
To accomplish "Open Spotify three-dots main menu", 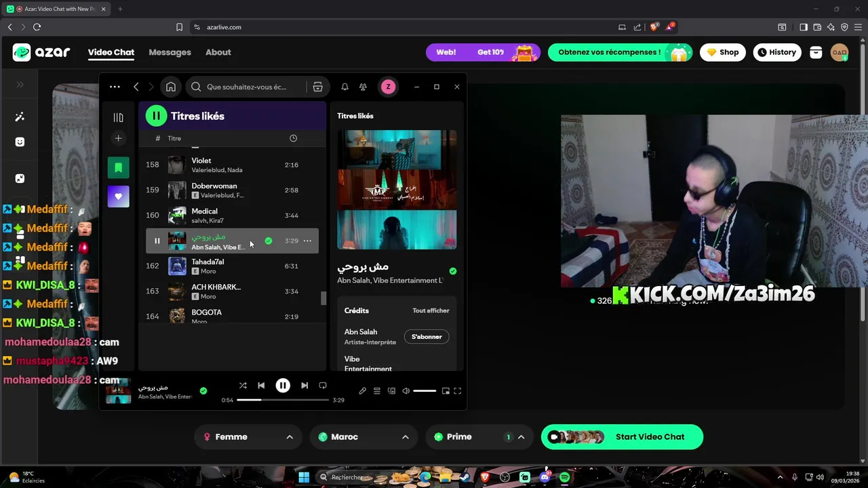I will pyautogui.click(x=115, y=87).
